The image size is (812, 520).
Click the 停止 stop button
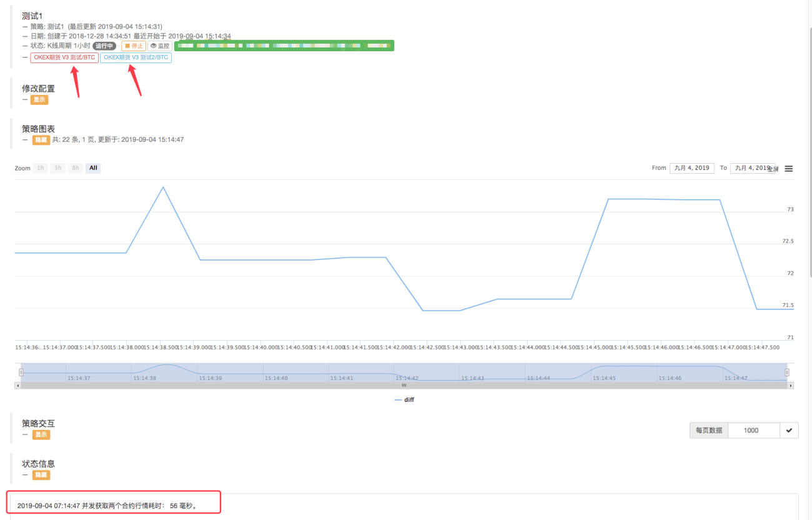coord(134,46)
